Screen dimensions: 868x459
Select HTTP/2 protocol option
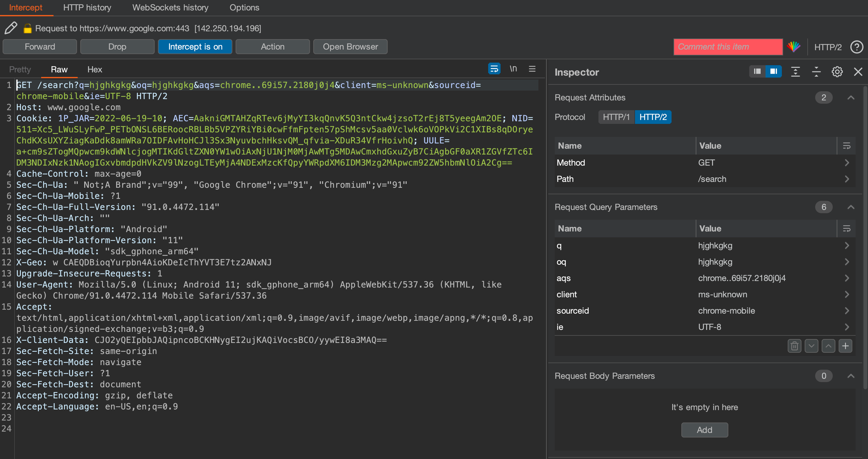pos(653,117)
